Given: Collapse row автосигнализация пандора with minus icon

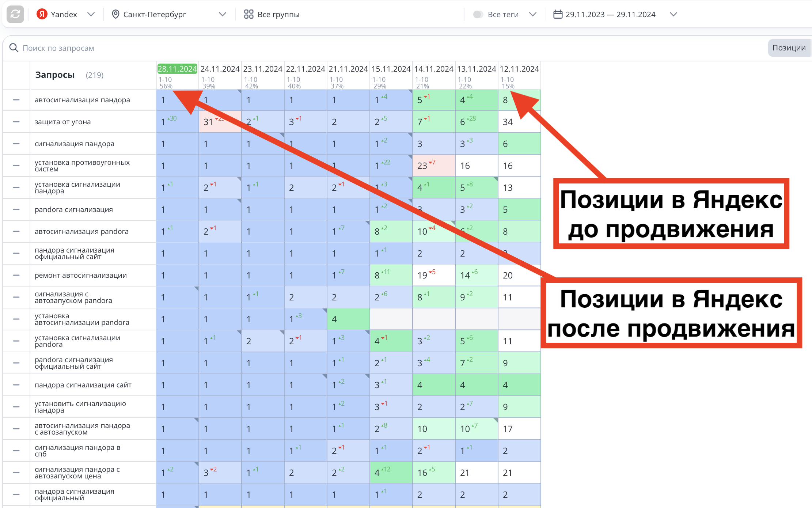Looking at the screenshot, I should [16, 100].
